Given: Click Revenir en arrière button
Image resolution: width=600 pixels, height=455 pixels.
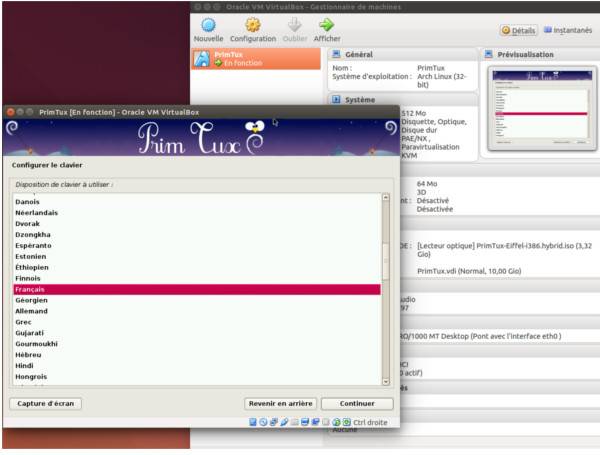Looking at the screenshot, I should [280, 403].
